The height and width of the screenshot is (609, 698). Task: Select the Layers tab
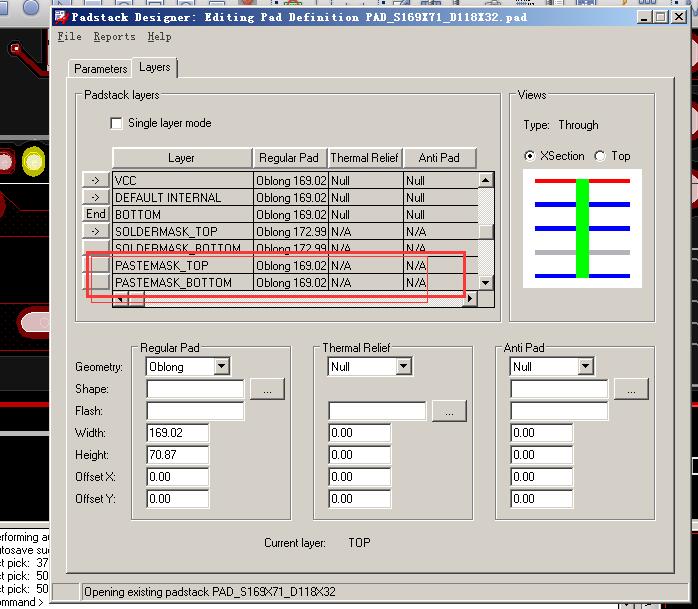(154, 67)
